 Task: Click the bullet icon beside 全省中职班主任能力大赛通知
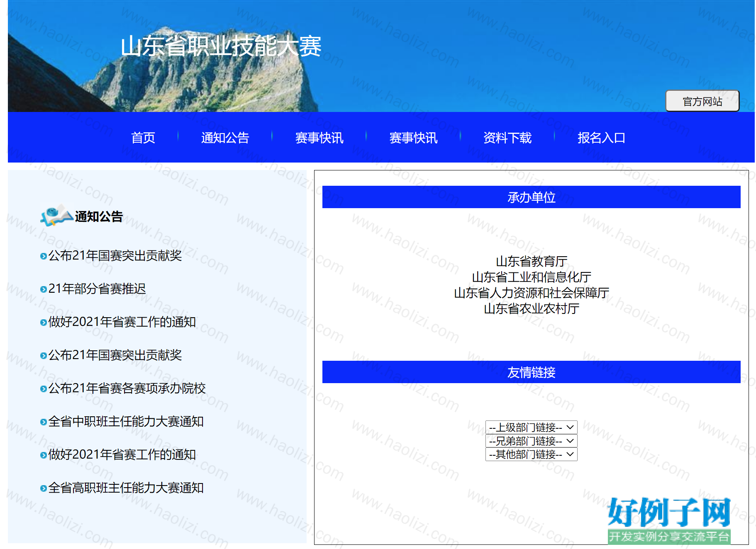(44, 422)
